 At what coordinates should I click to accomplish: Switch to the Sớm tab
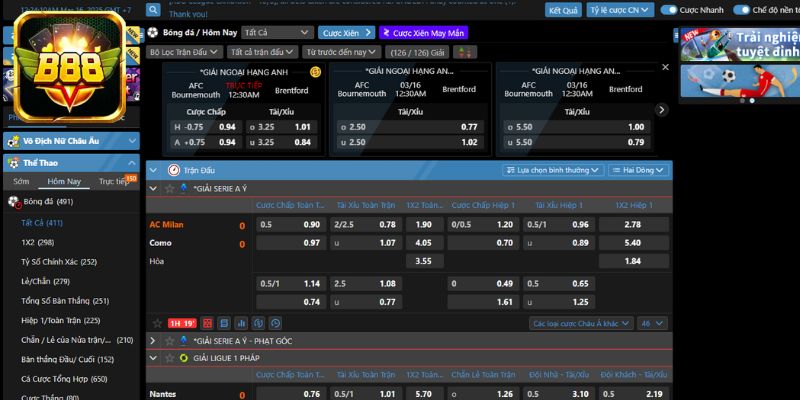21,182
